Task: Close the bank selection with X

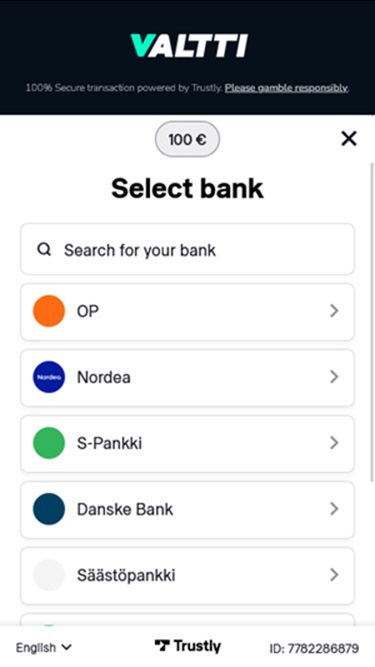Action: pos(349,139)
